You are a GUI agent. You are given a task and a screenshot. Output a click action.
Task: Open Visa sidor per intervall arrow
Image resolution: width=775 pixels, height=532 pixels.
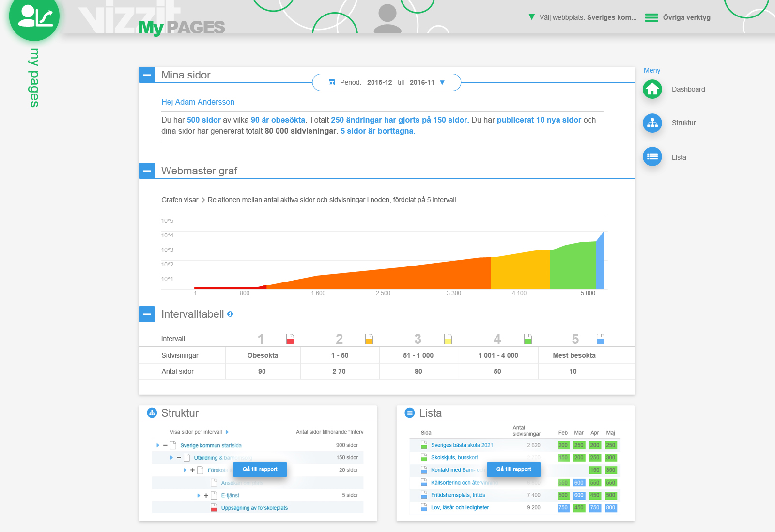(227, 432)
